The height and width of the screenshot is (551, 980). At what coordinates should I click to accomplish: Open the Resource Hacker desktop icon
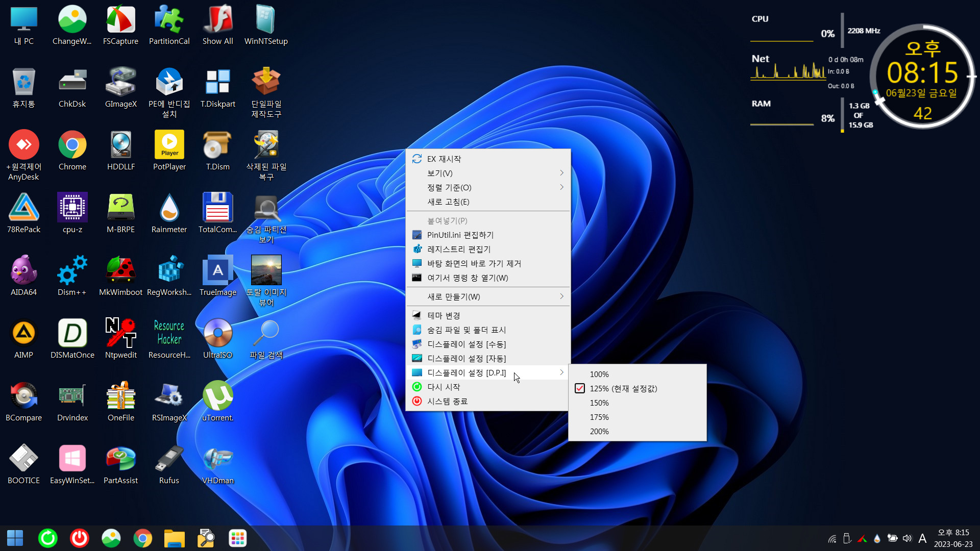point(169,339)
